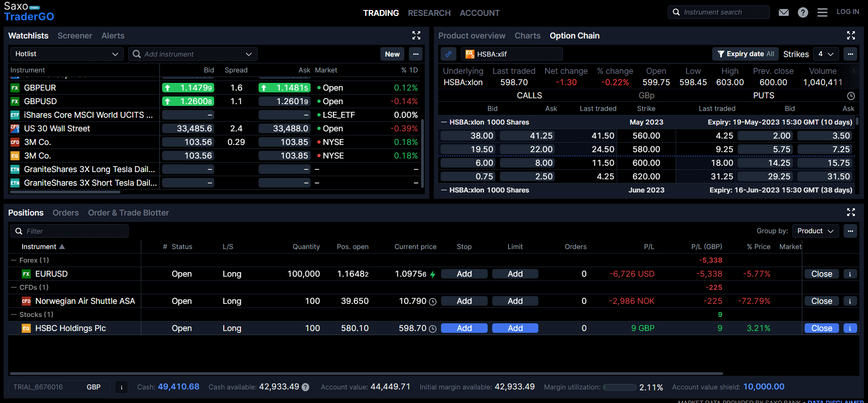Open the hamburger main menu
Screen dimensions: 868x403
822,12
